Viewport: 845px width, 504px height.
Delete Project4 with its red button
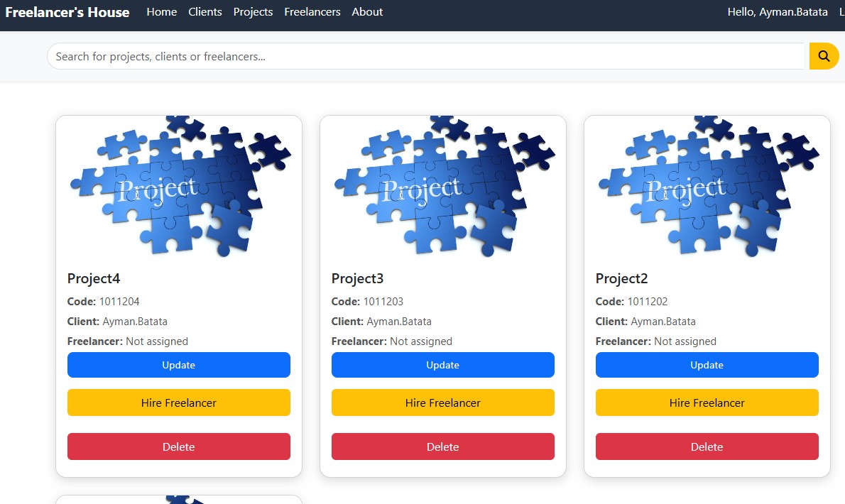179,447
